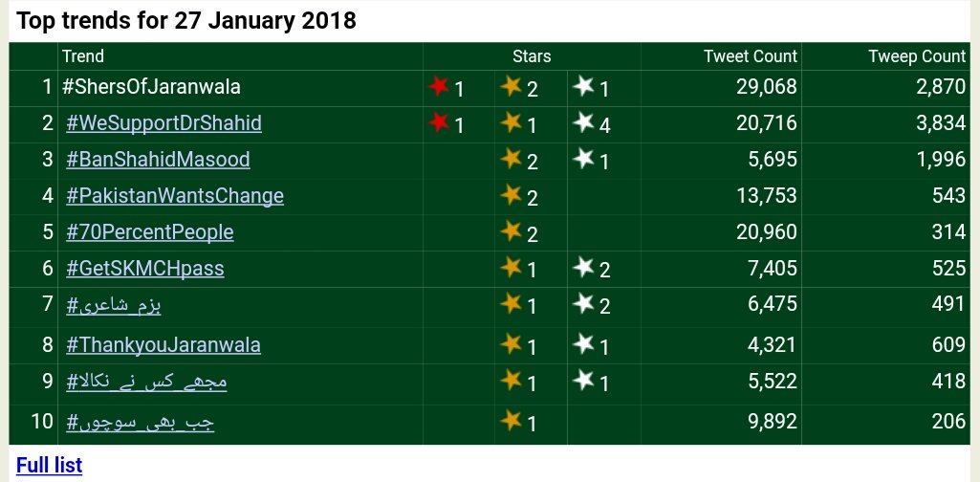Screen dimensions: 980x482
Task: Click the red star in #WeSupportDrShahid row
Action: (439, 121)
